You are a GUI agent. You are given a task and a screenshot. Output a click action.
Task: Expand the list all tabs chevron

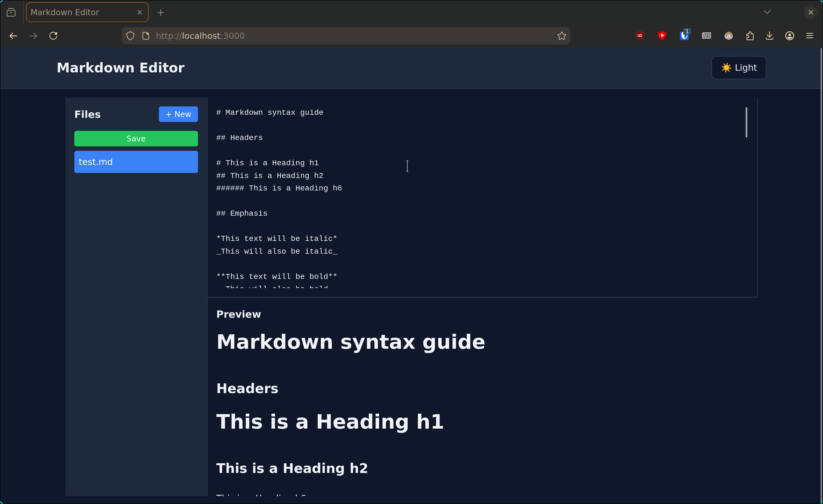[767, 12]
